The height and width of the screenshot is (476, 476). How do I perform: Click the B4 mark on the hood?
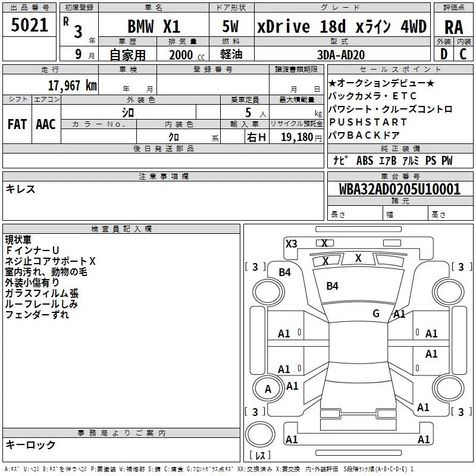coord(332,286)
